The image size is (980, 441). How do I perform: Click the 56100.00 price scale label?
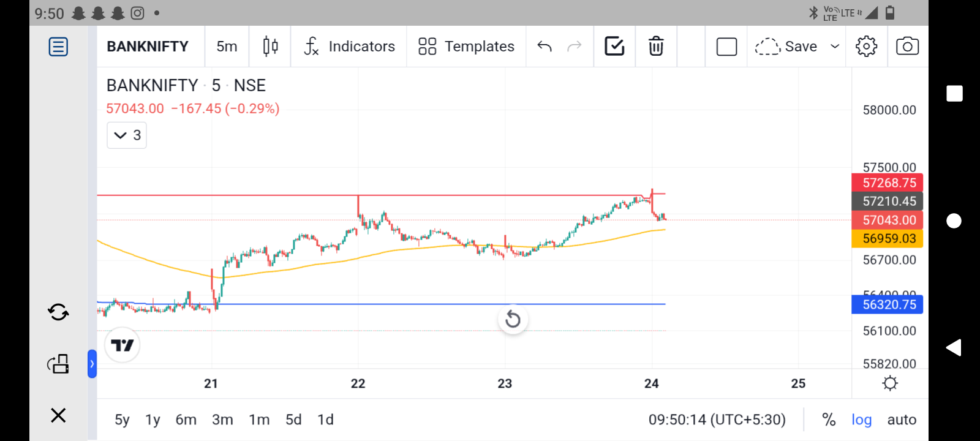(x=889, y=331)
